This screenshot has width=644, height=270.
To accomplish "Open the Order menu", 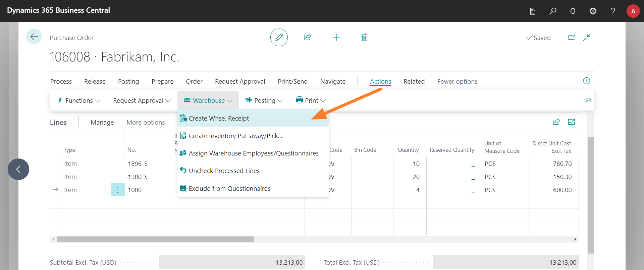I will (194, 81).
